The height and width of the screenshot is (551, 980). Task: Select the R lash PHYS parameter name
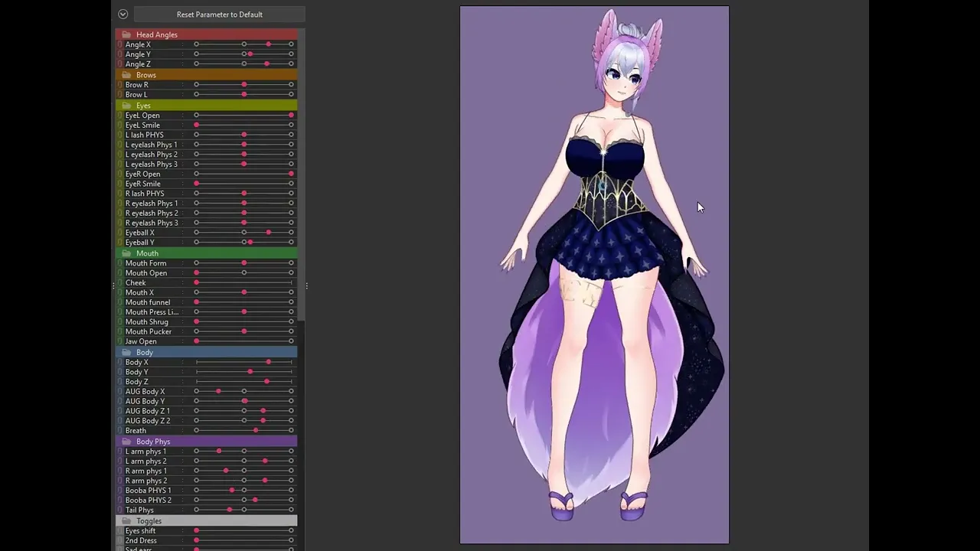[x=145, y=194]
